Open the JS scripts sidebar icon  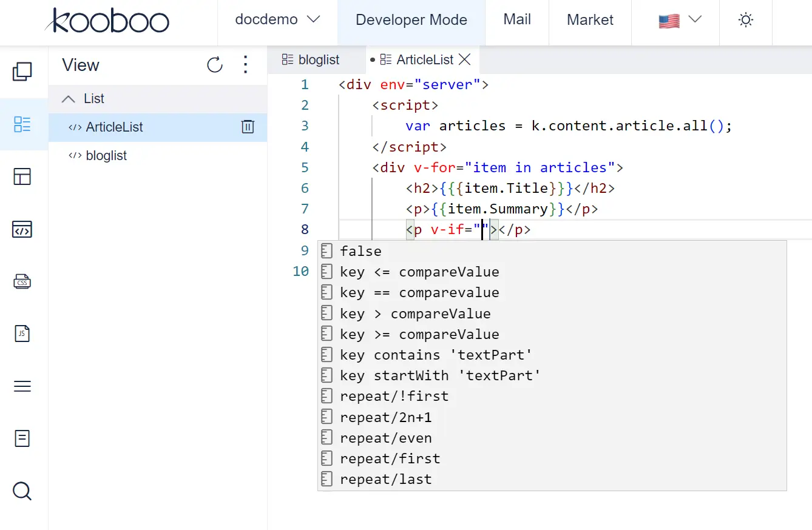(22, 334)
